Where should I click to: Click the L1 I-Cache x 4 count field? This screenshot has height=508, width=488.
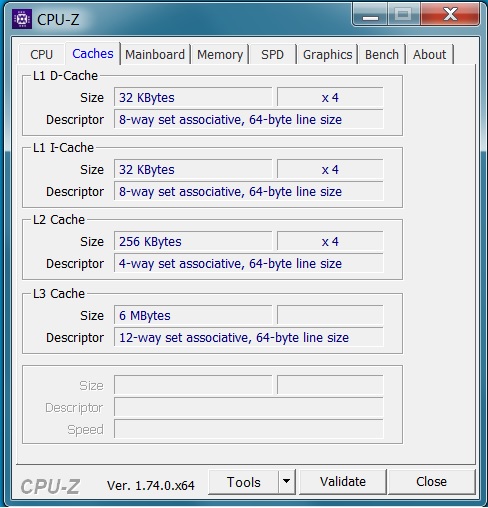[330, 169]
